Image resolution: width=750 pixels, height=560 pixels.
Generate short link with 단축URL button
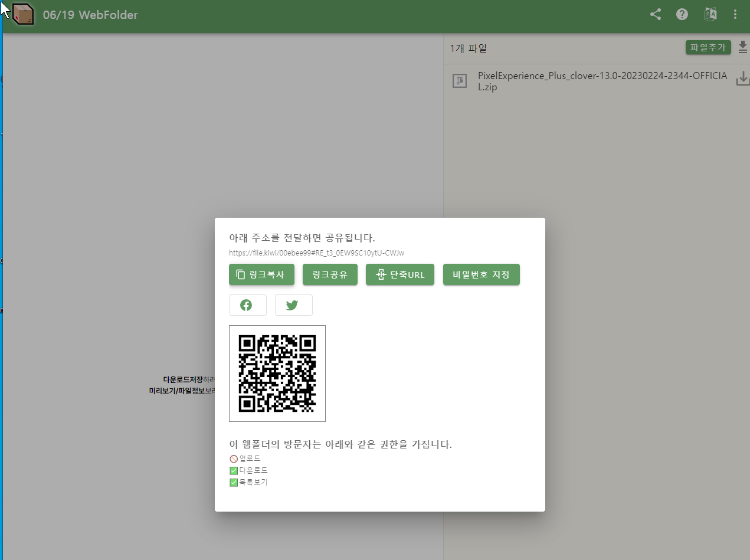point(400,274)
